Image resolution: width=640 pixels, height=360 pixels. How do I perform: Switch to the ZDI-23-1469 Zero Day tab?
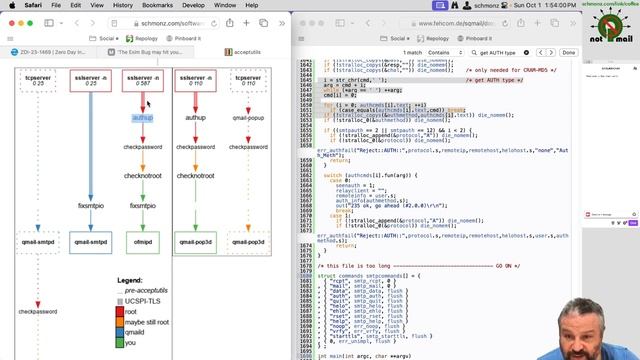click(48, 52)
